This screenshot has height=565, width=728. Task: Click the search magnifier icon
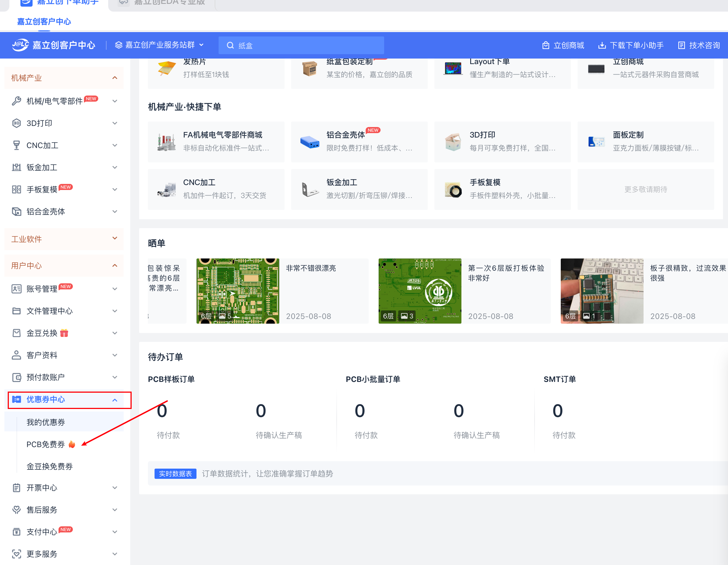[230, 45]
